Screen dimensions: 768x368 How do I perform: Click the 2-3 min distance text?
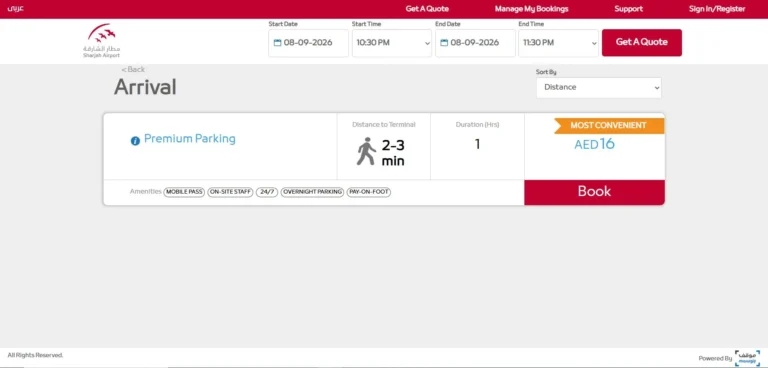click(393, 153)
